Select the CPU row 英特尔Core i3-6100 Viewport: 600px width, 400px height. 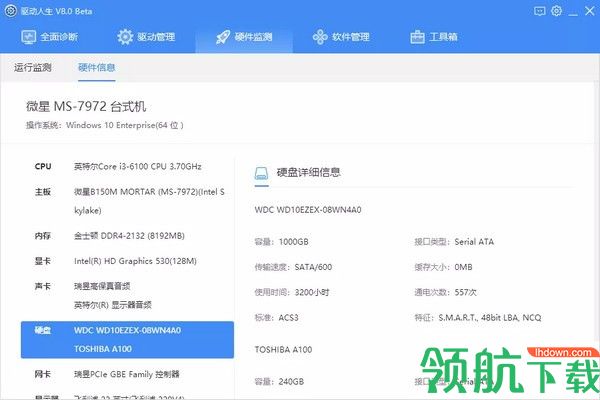click(127, 167)
